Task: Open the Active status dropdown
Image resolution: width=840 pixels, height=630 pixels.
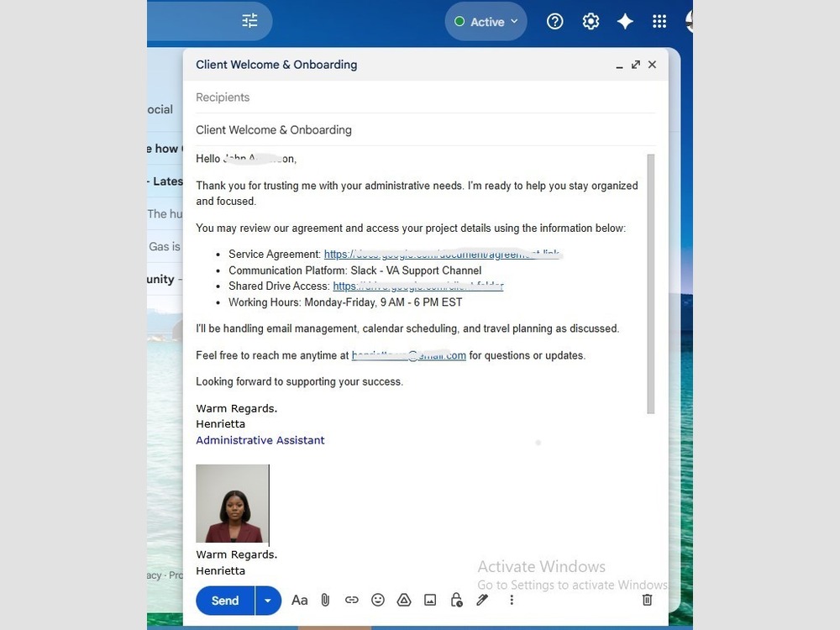Action: (x=486, y=22)
